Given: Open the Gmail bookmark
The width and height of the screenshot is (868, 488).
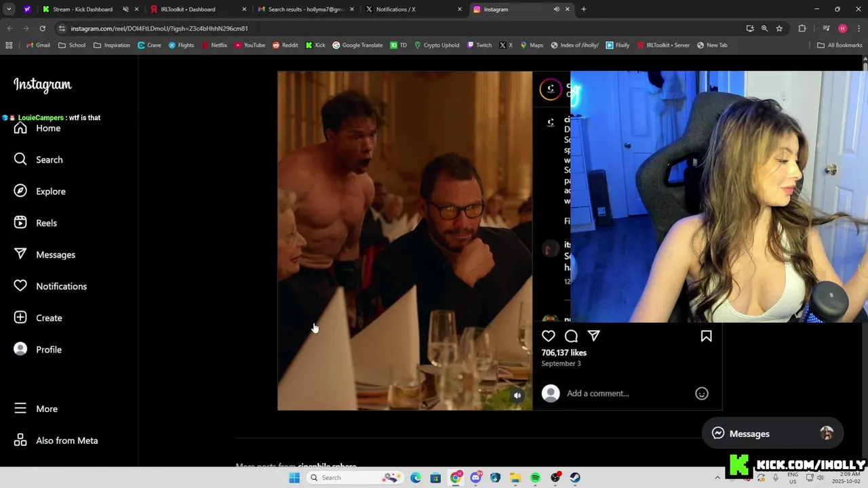Looking at the screenshot, I should [x=38, y=45].
